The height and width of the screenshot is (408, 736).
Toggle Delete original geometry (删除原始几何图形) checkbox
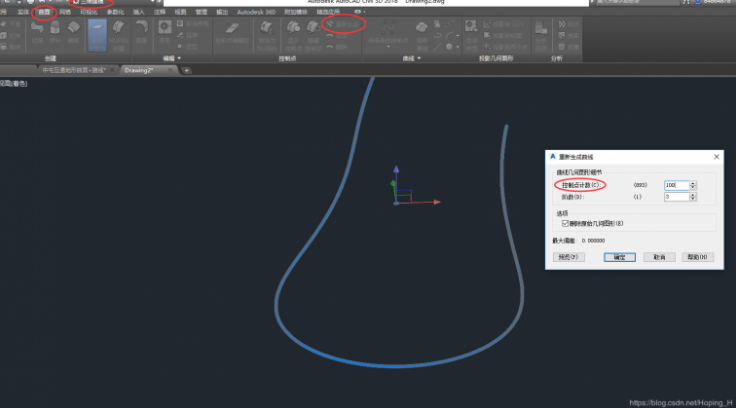tap(565, 223)
